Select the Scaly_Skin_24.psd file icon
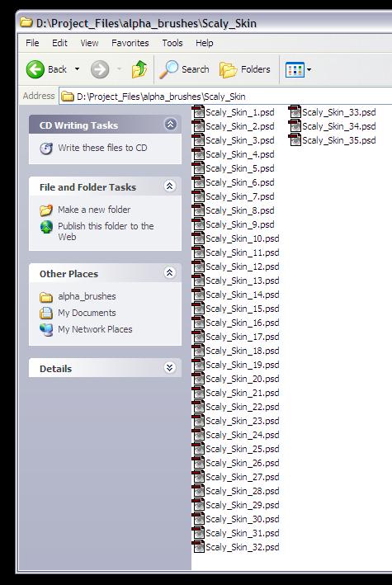 (x=198, y=435)
